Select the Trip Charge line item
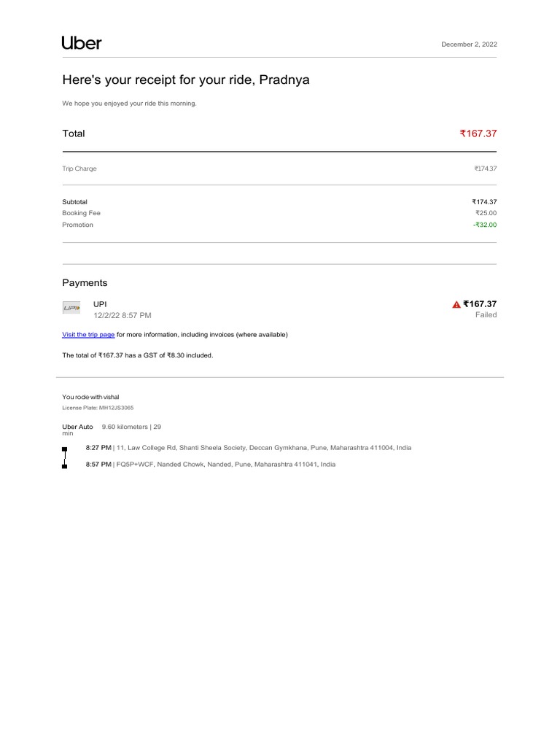The width and height of the screenshot is (560, 747). tap(279, 169)
